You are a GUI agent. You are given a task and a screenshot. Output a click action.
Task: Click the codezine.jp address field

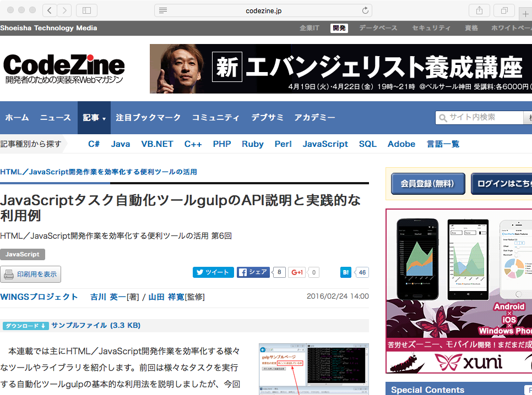263,10
